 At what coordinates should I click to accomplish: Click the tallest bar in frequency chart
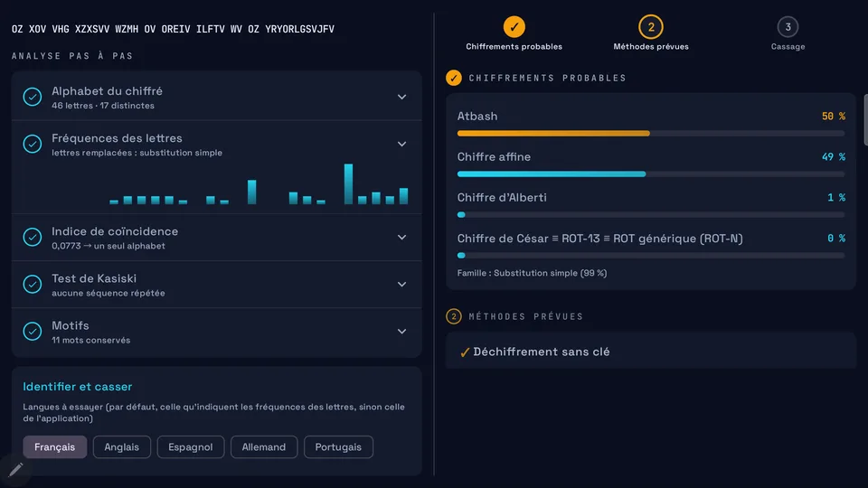click(348, 183)
